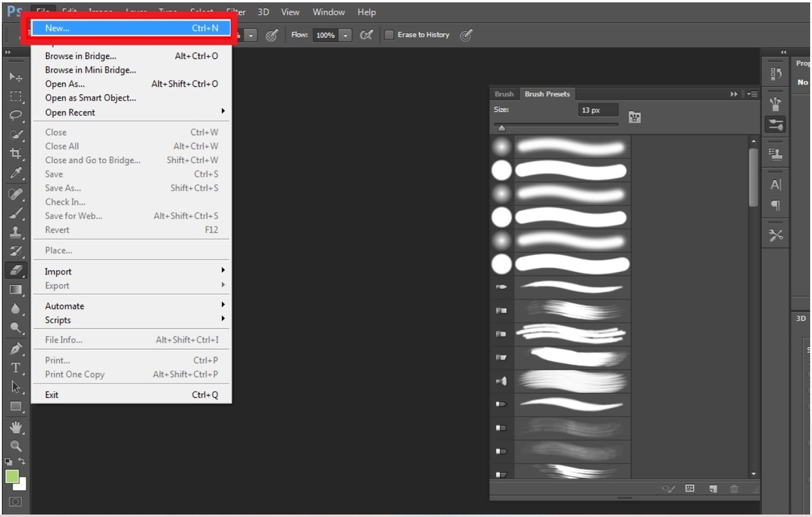The image size is (812, 517).
Task: Select the Healing Brush tool
Action: (x=16, y=194)
